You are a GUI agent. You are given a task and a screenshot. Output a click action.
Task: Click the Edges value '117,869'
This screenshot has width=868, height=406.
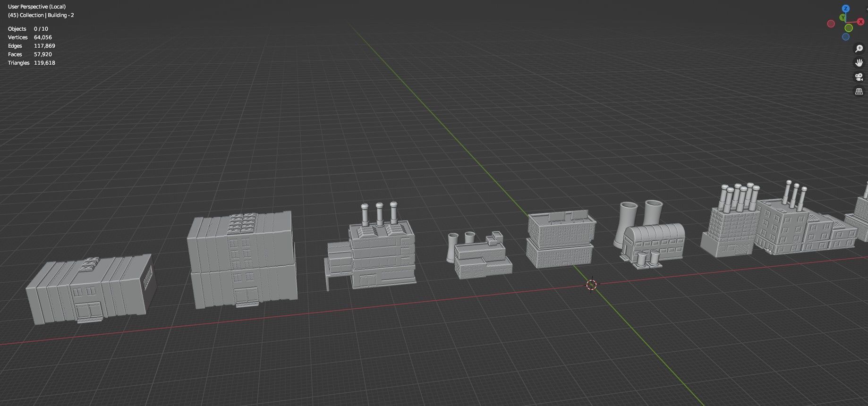pyautogui.click(x=44, y=46)
